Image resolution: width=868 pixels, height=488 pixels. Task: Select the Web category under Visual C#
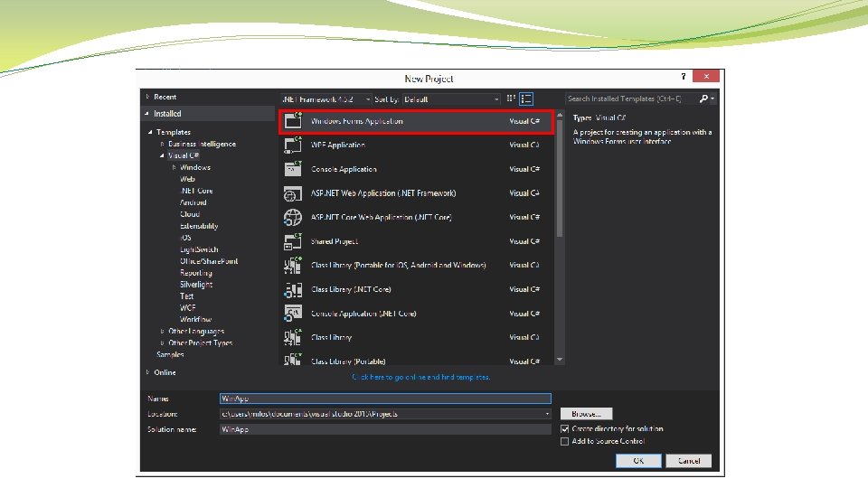coord(187,179)
